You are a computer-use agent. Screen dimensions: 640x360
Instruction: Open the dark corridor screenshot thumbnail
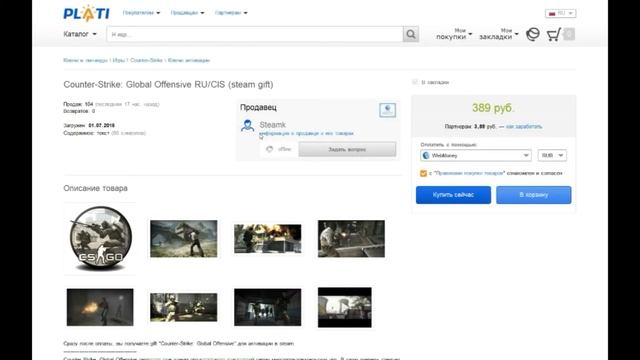267,307
